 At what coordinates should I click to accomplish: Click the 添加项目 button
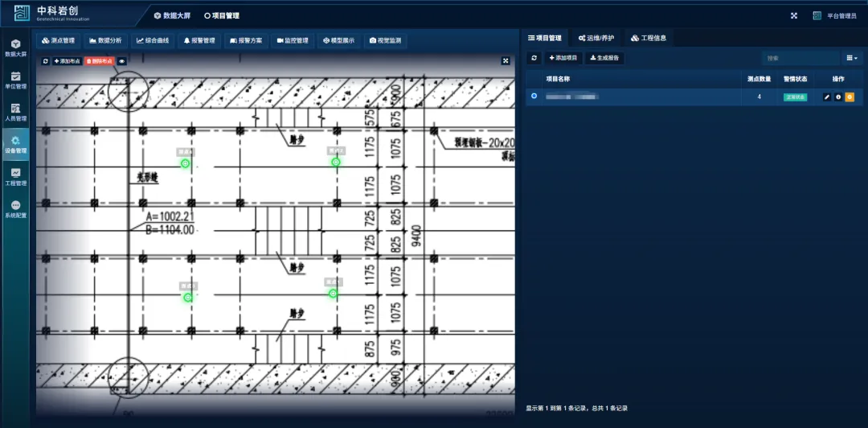point(563,58)
